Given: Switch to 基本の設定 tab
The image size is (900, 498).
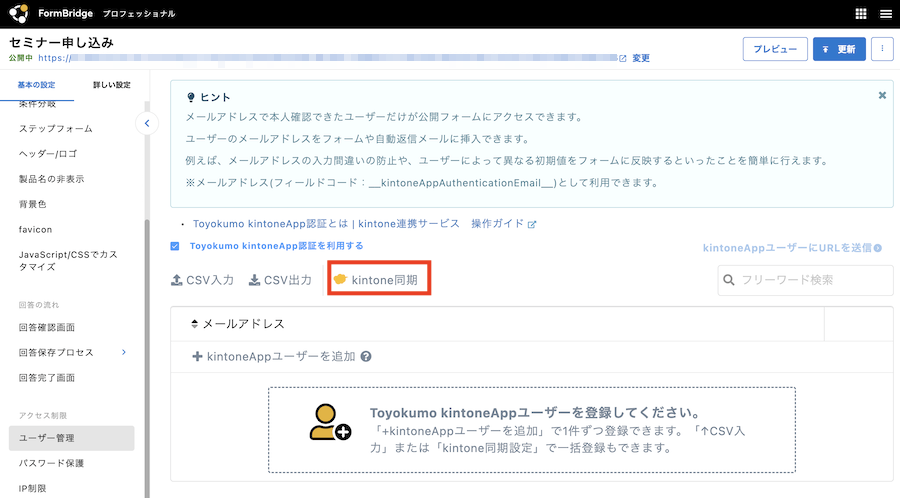Looking at the screenshot, I should (x=37, y=85).
